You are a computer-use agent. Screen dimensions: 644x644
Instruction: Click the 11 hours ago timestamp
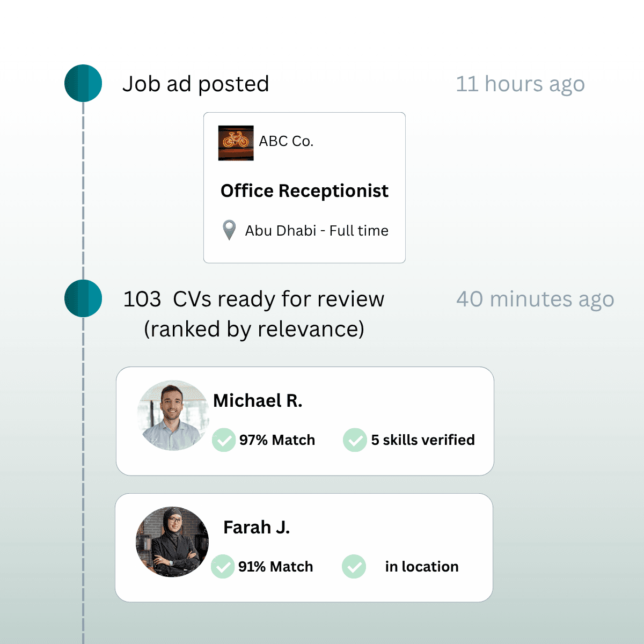point(520,84)
